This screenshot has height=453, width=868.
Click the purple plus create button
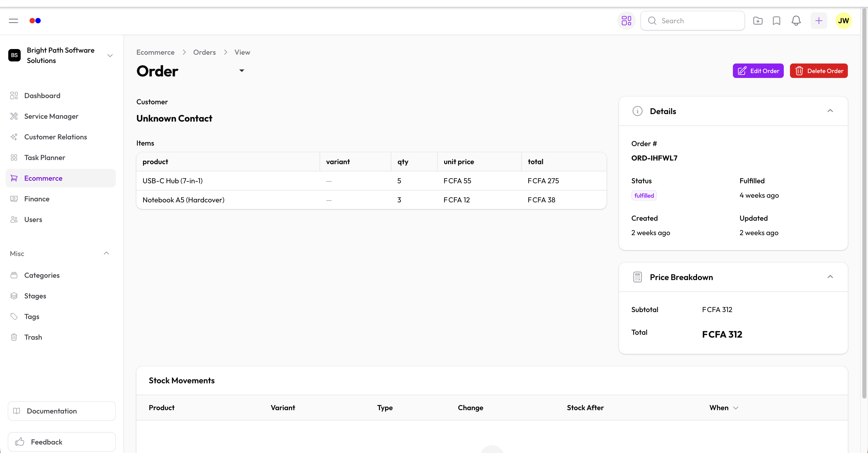coord(819,21)
